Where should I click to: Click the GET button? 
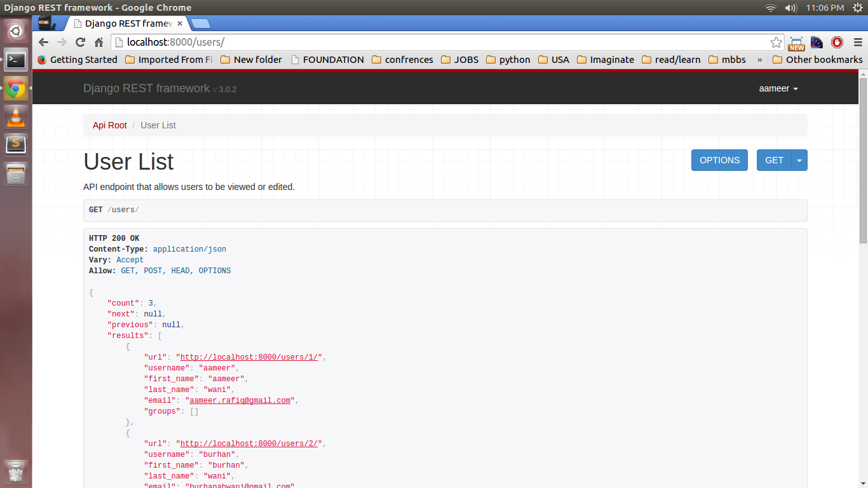point(774,160)
